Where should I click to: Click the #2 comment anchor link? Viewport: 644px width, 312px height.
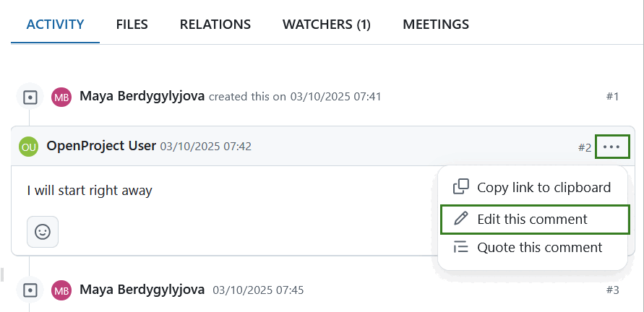pyautogui.click(x=585, y=147)
